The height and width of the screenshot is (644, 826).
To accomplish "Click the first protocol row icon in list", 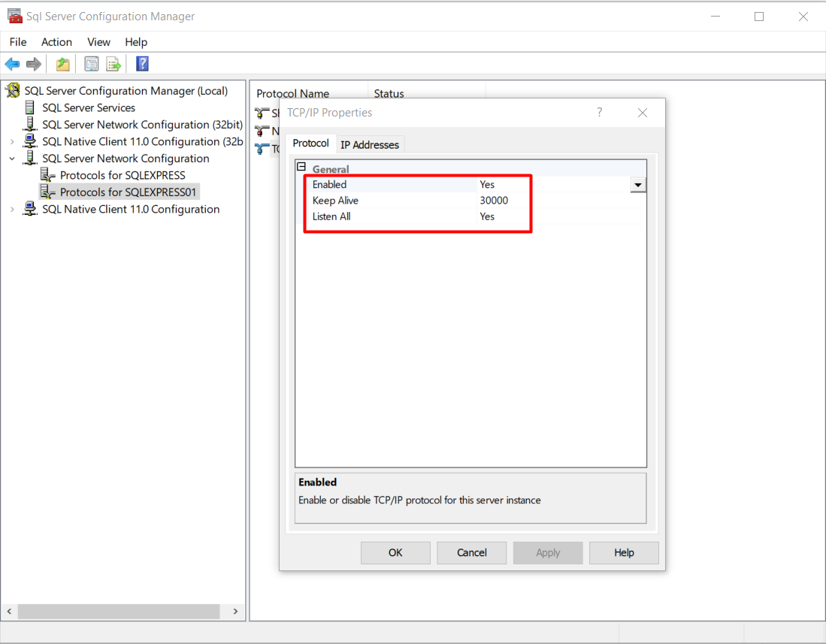I will tap(262, 113).
